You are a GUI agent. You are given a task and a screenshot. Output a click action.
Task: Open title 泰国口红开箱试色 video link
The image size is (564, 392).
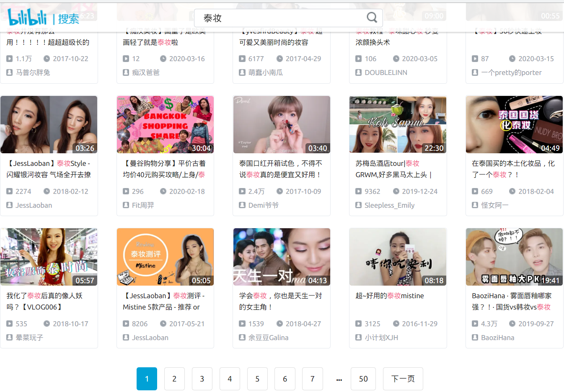[x=281, y=169]
